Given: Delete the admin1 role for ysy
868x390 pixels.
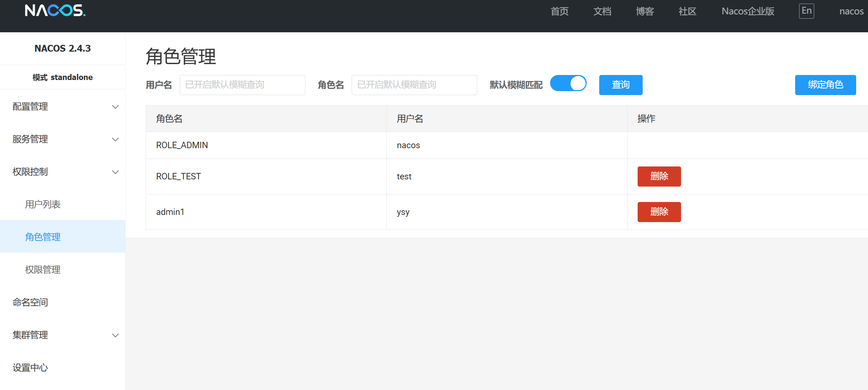Looking at the screenshot, I should [x=659, y=212].
